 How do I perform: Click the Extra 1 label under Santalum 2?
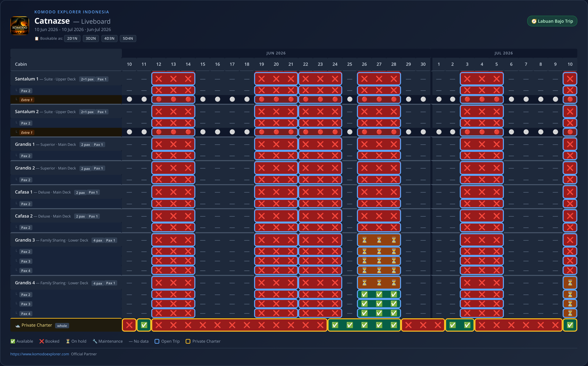click(27, 132)
